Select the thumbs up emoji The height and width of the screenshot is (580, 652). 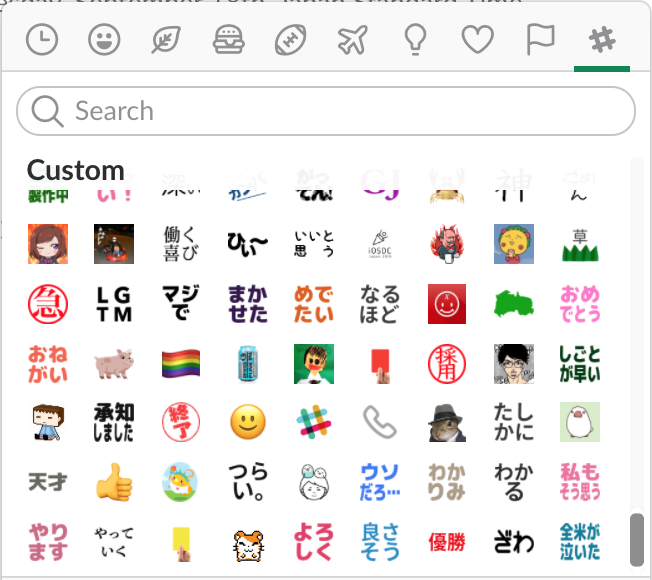(x=114, y=482)
